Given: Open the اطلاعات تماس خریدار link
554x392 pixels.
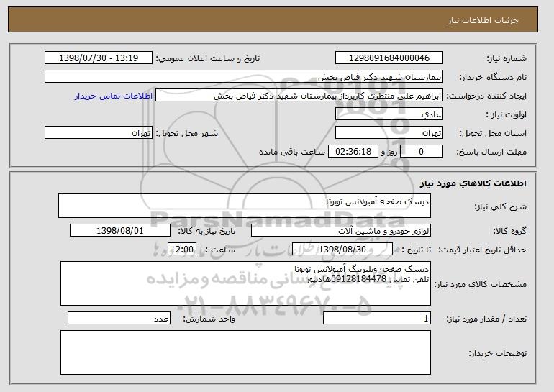Looking at the screenshot, I should (114, 96).
